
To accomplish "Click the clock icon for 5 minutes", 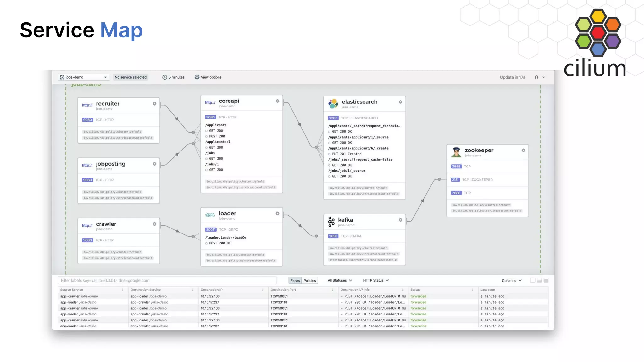I will coord(164,77).
